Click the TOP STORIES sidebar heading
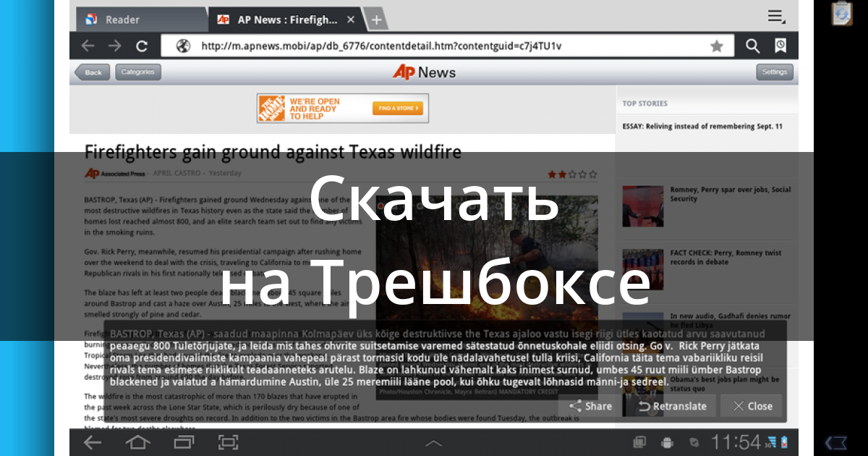Screen dimensions: 868x456 [644, 104]
